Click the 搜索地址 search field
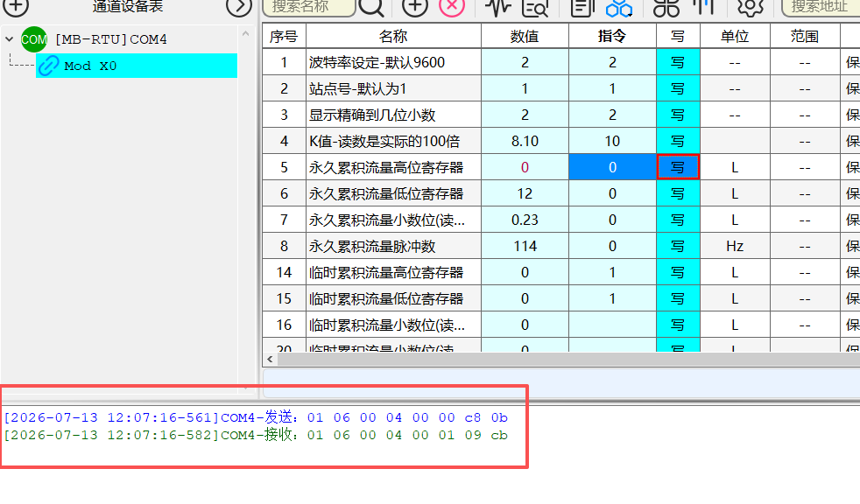The image size is (860, 504). pyautogui.click(x=821, y=7)
